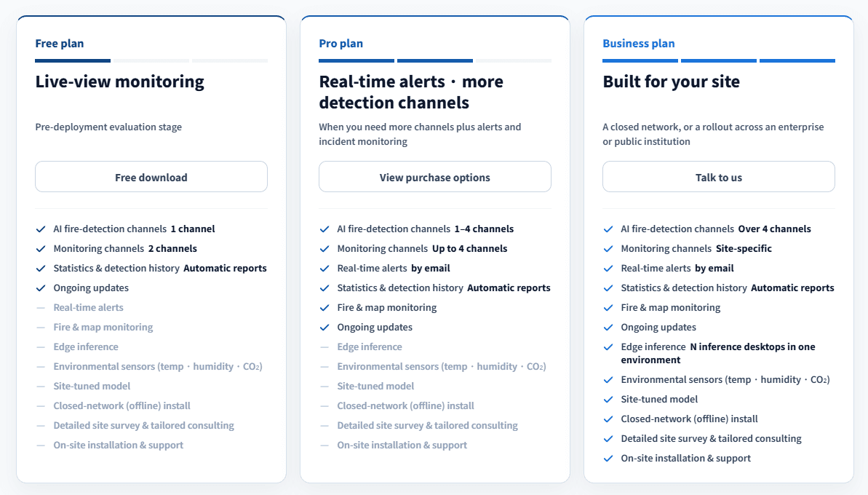Click checkmark beside 'Over 4 channels' row
Image resolution: width=868 pixels, height=495 pixels.
(608, 229)
